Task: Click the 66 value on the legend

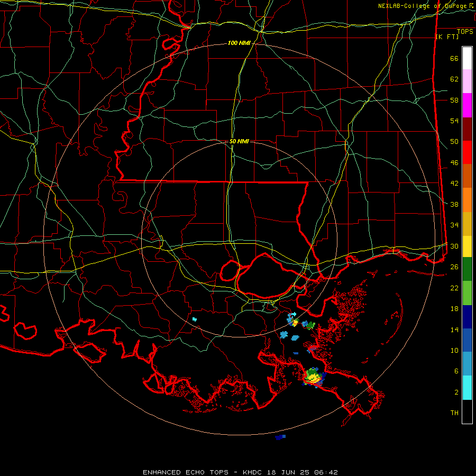Action: point(454,59)
